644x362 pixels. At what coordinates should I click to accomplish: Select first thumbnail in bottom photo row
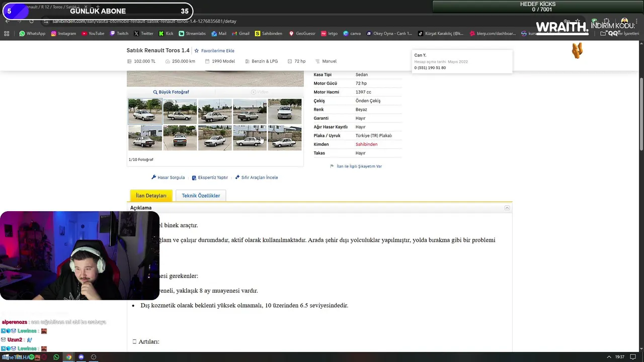pos(145,138)
